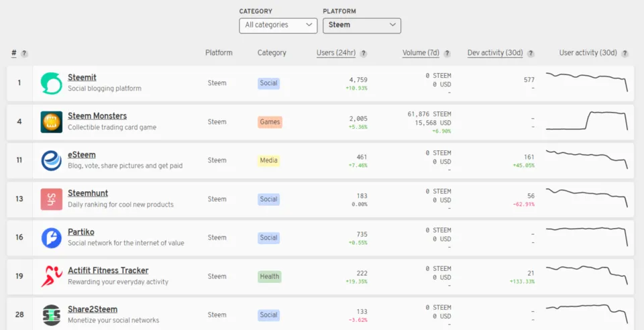Image resolution: width=644 pixels, height=330 pixels.
Task: Click help icon beside Volume (7d)
Action: 447,54
